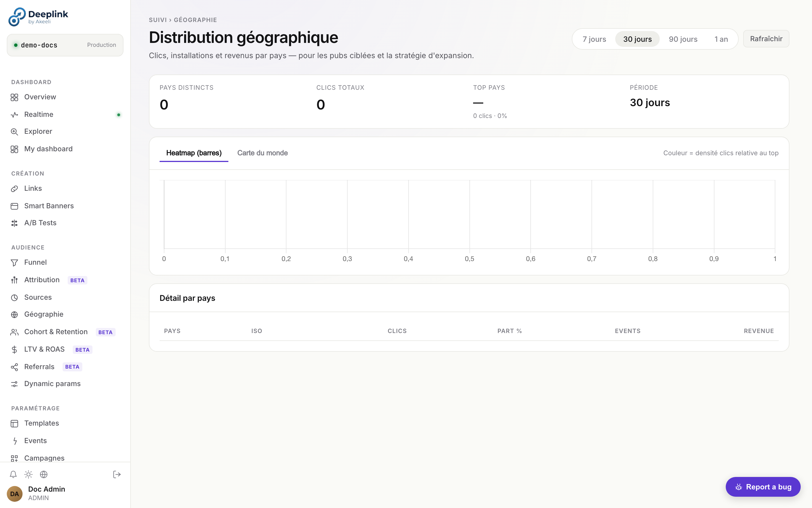
Task: Click the LTV & ROAS dollar icon
Action: [14, 350]
